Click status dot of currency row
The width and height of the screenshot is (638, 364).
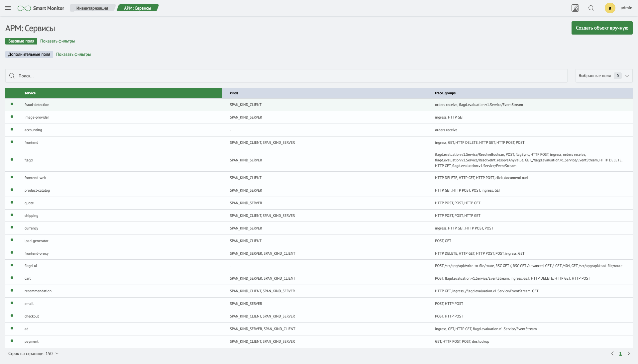point(12,227)
